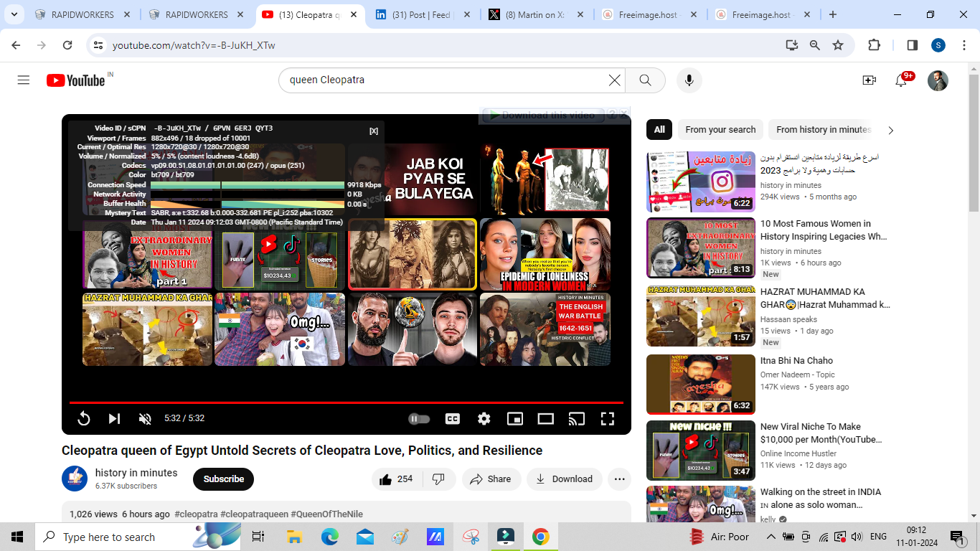Like the video with thumbs up
980x551 pixels.
pos(396,479)
